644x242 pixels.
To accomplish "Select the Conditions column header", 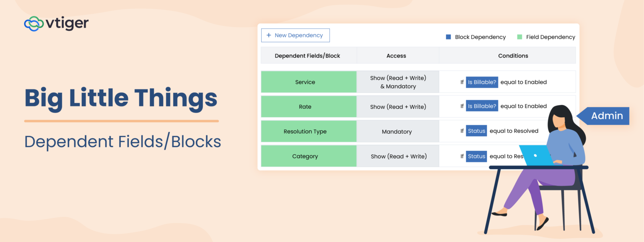I will point(513,55).
